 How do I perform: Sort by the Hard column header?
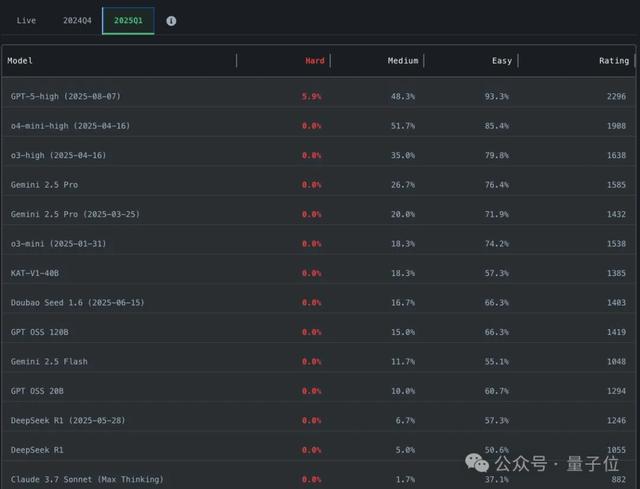[315, 60]
